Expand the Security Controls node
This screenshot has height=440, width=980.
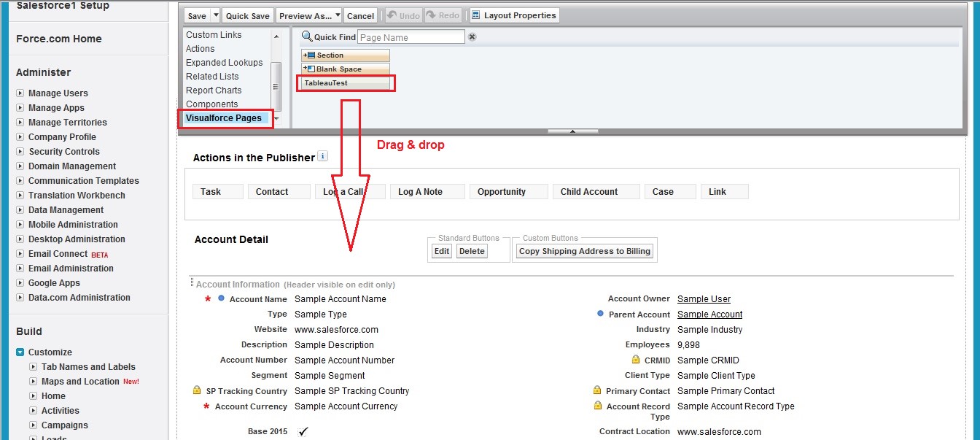(20, 152)
